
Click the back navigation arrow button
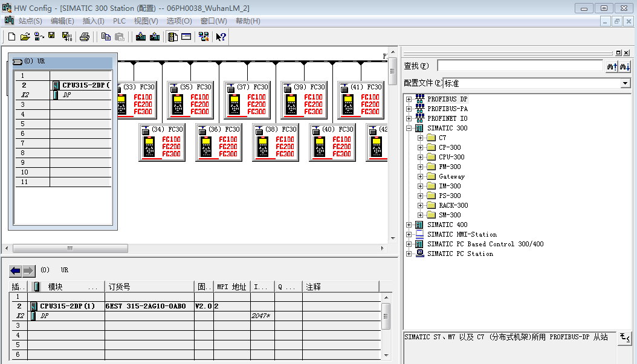16,271
